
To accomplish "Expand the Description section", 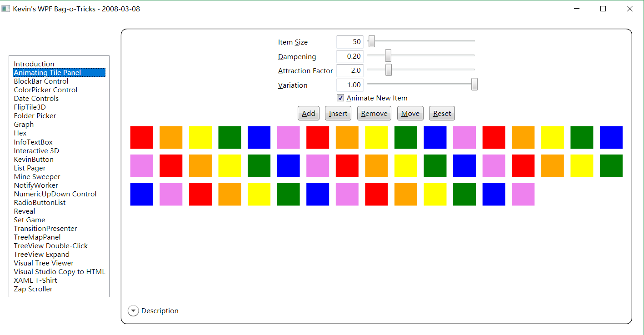I will click(x=133, y=311).
